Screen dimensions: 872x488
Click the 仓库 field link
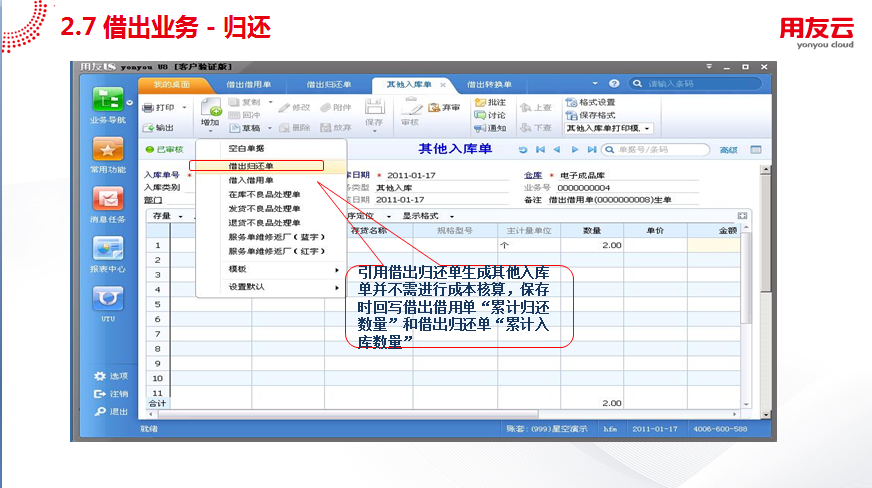(532, 175)
